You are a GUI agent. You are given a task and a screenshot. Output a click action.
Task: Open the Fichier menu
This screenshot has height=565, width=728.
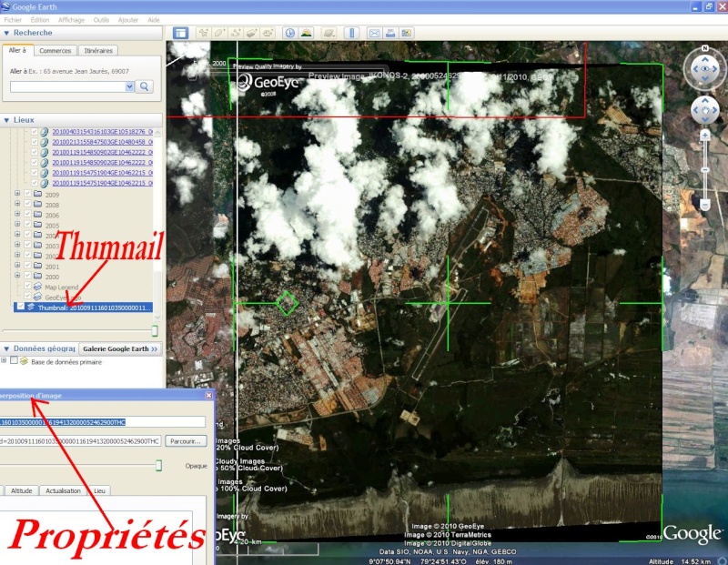pyautogui.click(x=13, y=20)
